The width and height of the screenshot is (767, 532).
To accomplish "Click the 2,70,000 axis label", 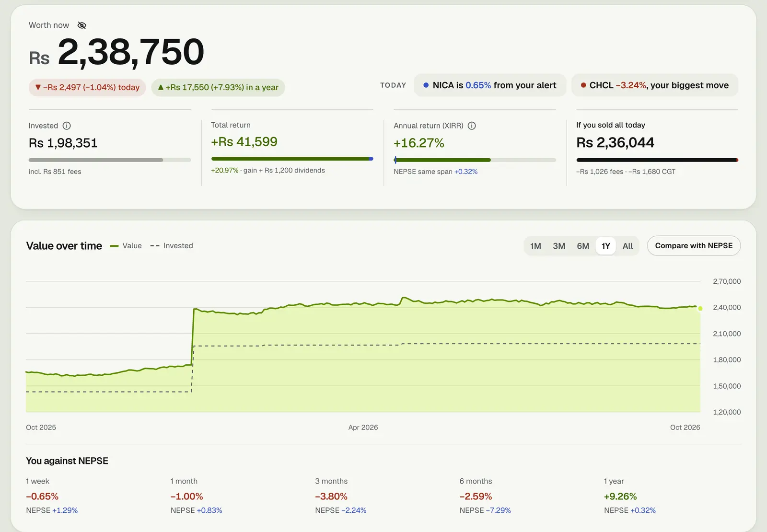I will (x=727, y=281).
